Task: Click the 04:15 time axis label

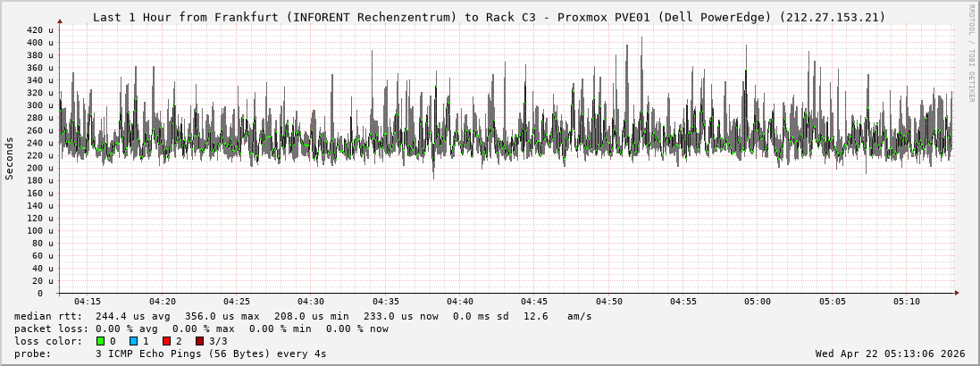Action: tap(88, 302)
